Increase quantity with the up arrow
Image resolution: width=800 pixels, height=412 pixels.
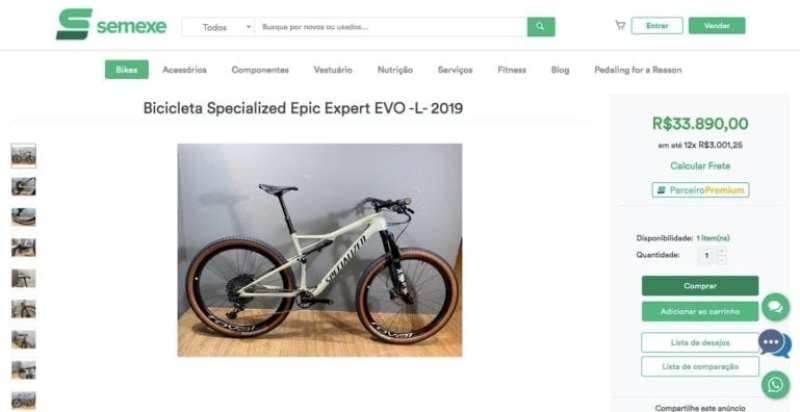[x=721, y=251]
